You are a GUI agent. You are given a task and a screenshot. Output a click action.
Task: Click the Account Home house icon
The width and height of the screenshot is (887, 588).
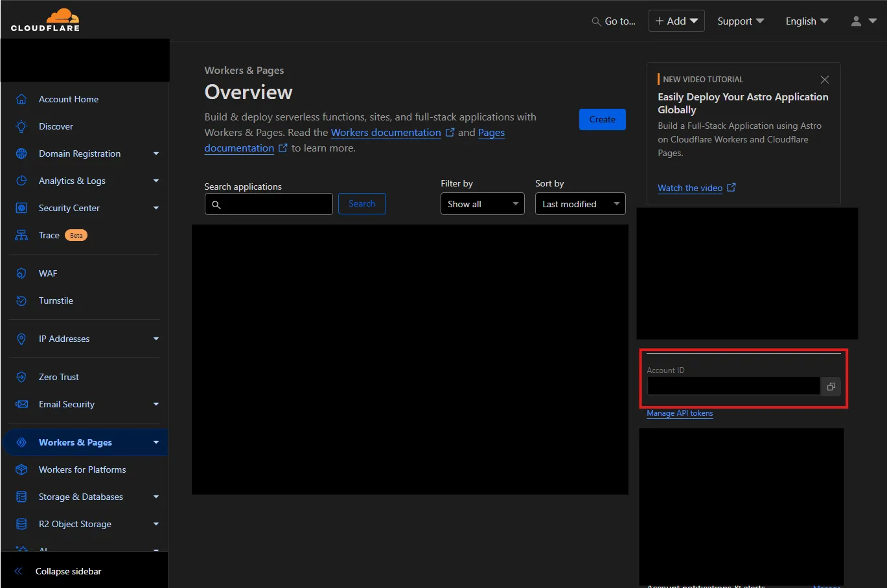click(21, 99)
